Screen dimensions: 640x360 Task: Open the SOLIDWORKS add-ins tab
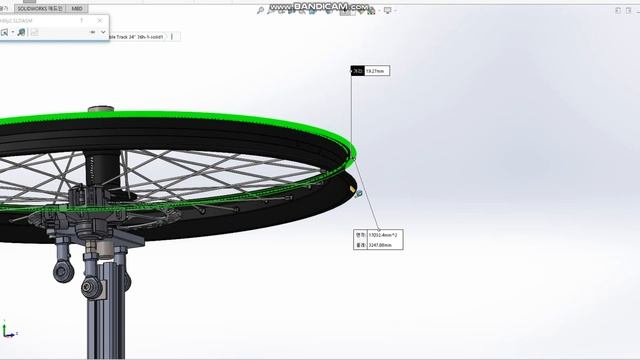tap(40, 9)
